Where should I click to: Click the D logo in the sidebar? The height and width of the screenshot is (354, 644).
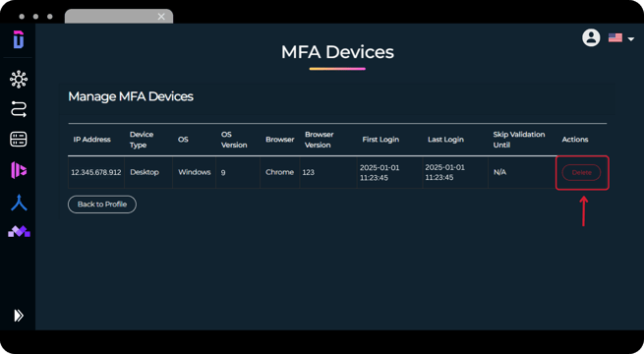pos(19,39)
